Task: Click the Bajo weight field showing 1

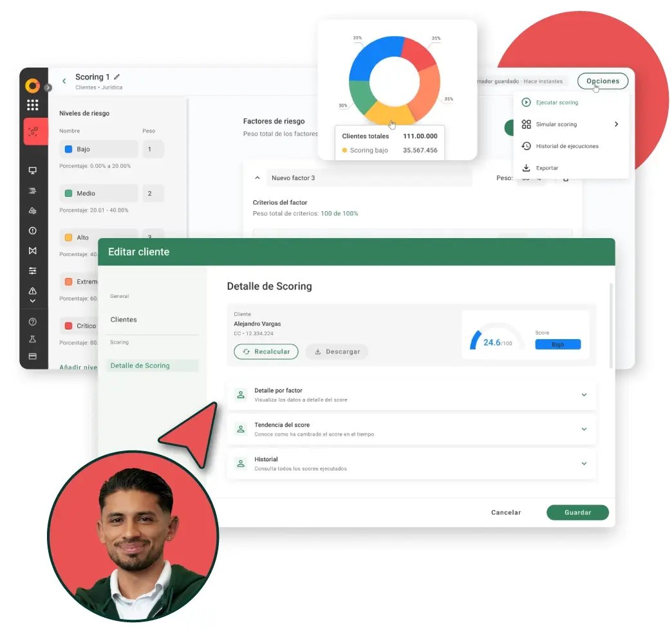Action: click(153, 149)
